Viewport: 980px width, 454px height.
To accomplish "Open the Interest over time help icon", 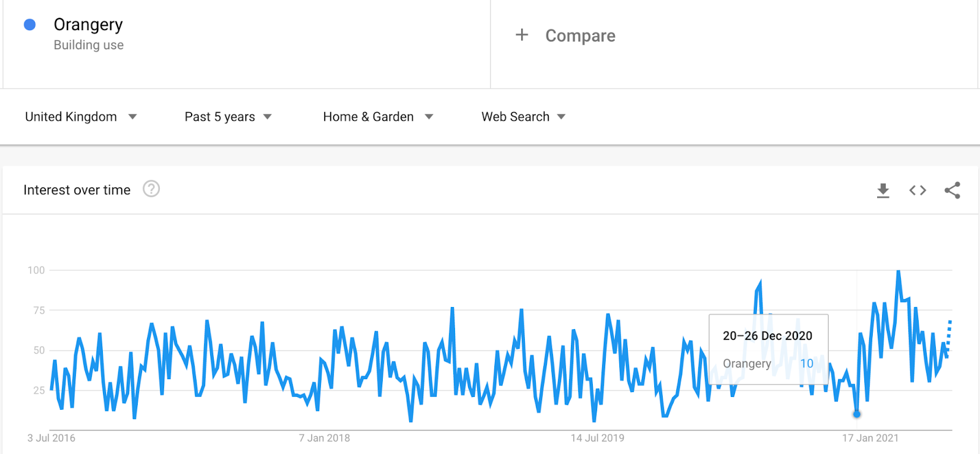I will (x=151, y=189).
